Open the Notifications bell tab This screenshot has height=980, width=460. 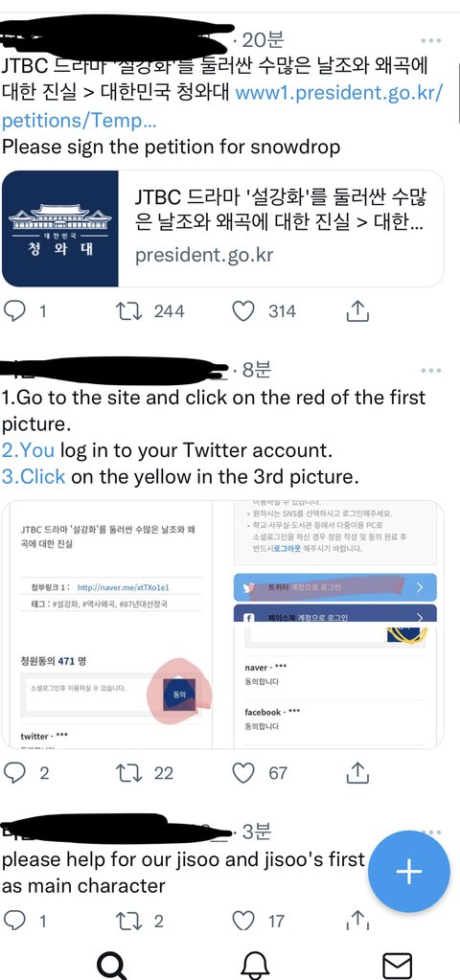(x=255, y=966)
